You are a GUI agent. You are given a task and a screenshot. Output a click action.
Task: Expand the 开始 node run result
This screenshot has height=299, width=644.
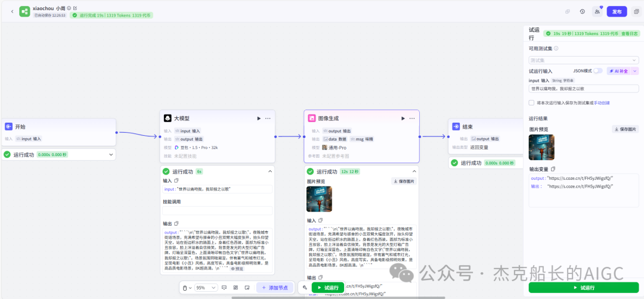(111, 155)
